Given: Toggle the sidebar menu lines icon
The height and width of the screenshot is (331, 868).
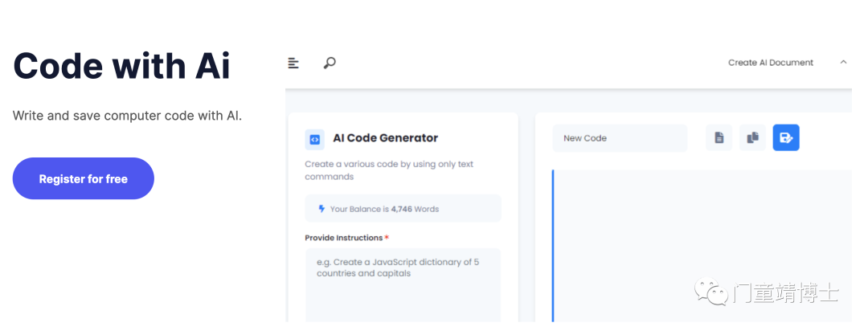Looking at the screenshot, I should pyautogui.click(x=293, y=63).
